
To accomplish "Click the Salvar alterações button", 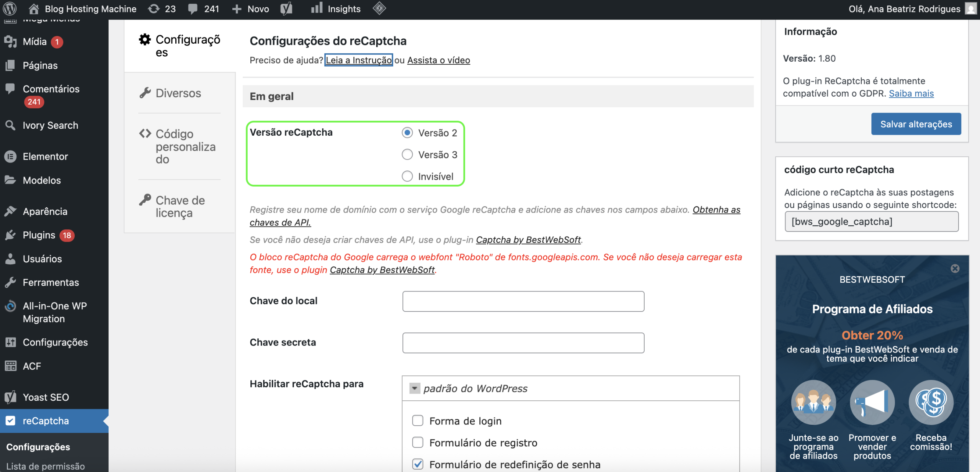I will click(x=916, y=124).
